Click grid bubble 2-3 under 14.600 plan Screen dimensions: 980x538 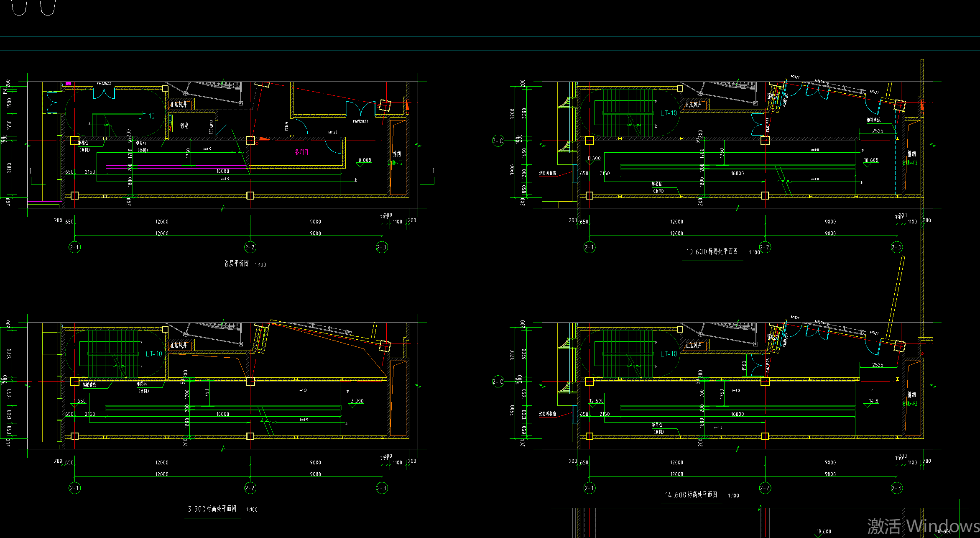(896, 488)
